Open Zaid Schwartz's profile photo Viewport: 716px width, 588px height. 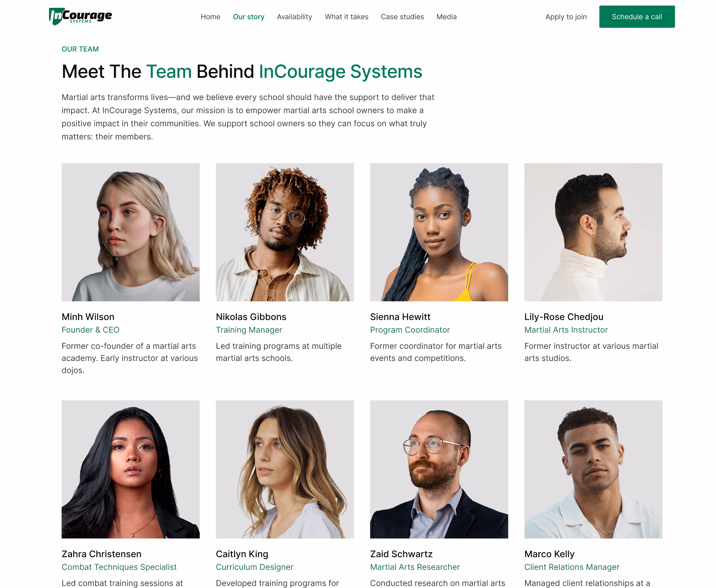point(439,469)
